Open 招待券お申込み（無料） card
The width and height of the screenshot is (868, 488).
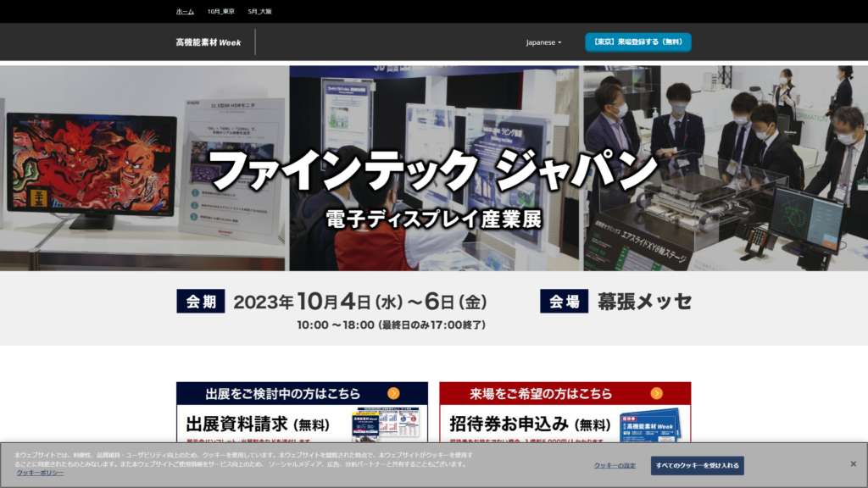565,413
